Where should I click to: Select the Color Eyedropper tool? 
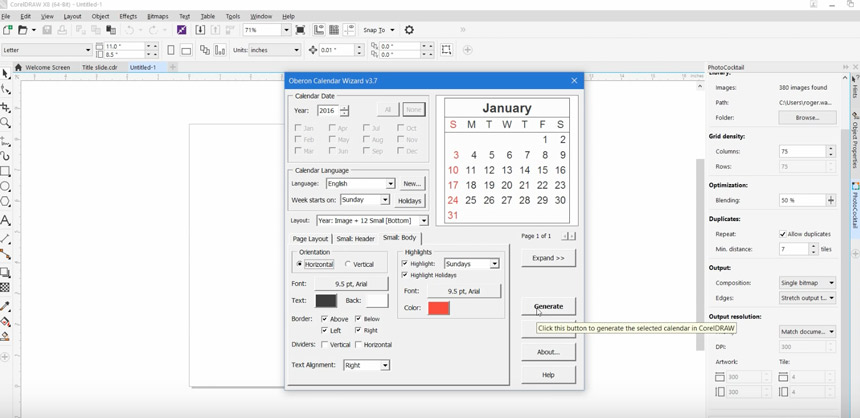click(5, 306)
